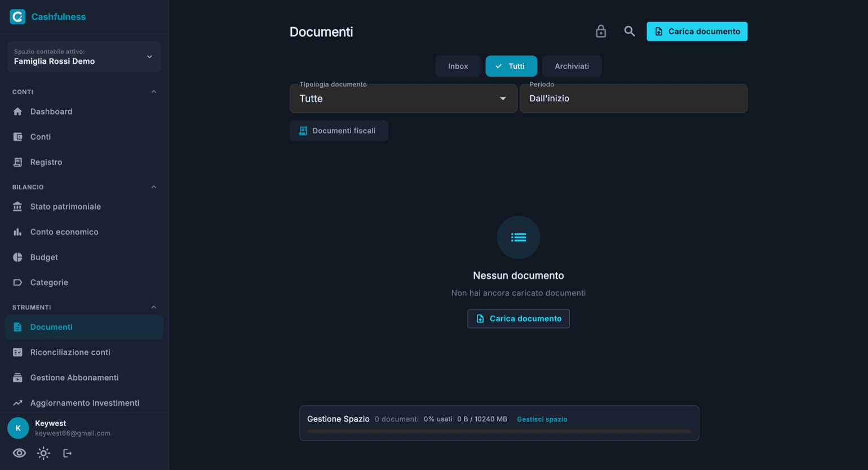868x470 pixels.
Task: Open the Gestisci spazio link
Action: click(x=542, y=419)
